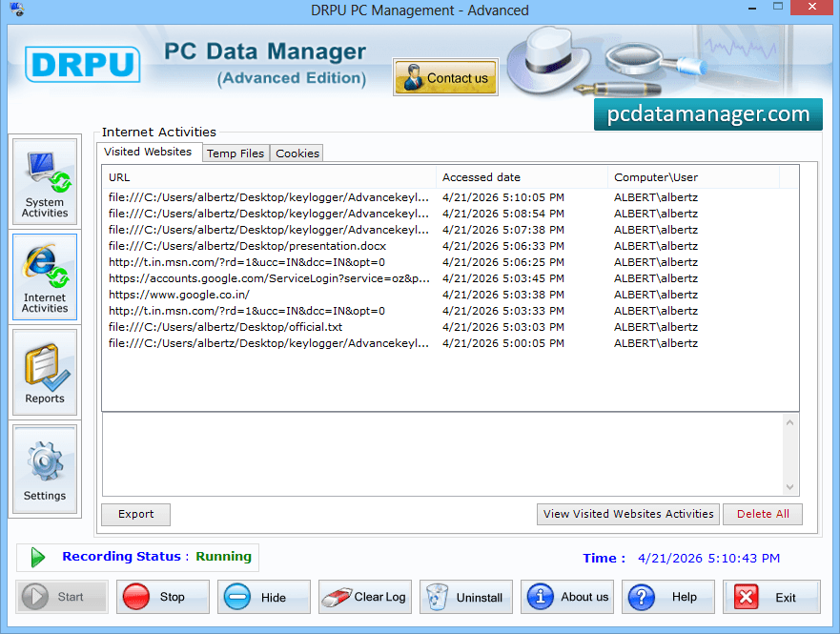This screenshot has height=634, width=840.
Task: Select the official.txt file row
Action: [450, 327]
